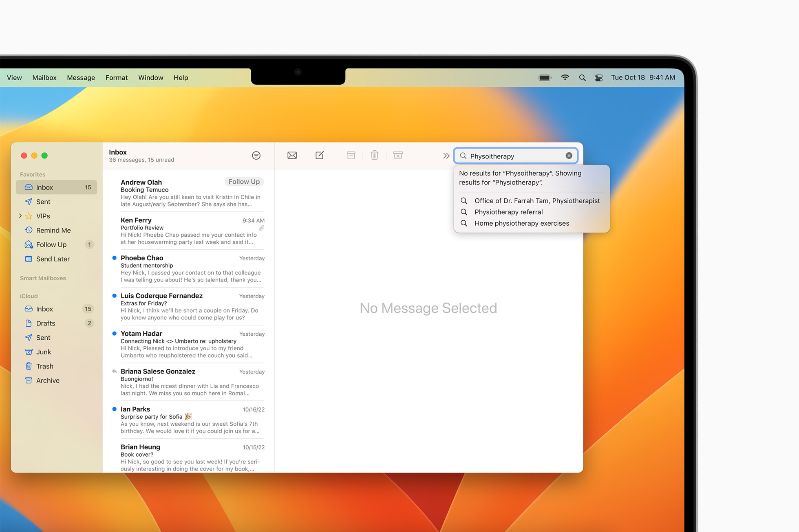Image resolution: width=799 pixels, height=532 pixels.
Task: Check battery status in the menu bar
Action: point(545,77)
